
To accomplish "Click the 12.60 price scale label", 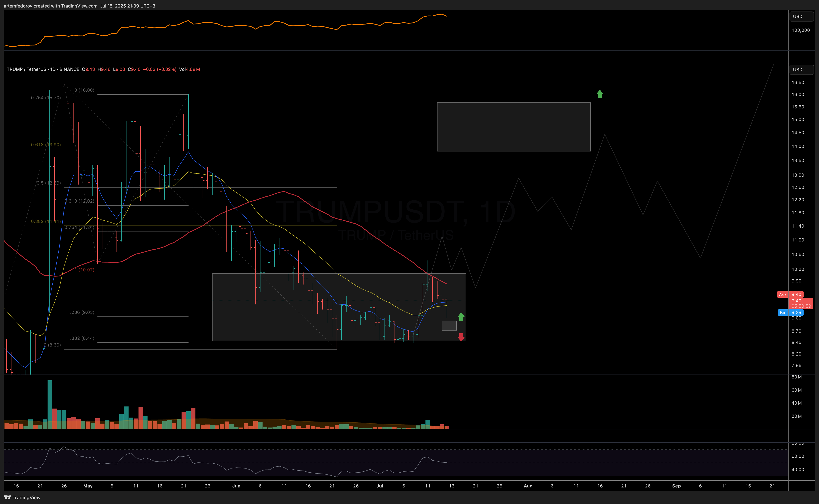I will click(798, 187).
